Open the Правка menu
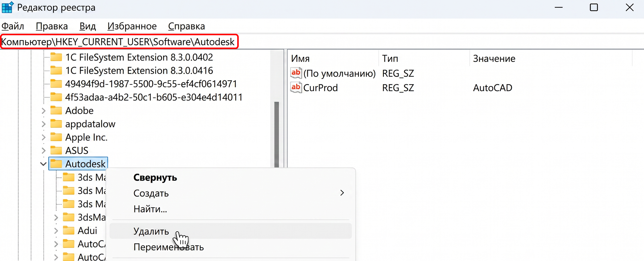 pyautogui.click(x=52, y=26)
